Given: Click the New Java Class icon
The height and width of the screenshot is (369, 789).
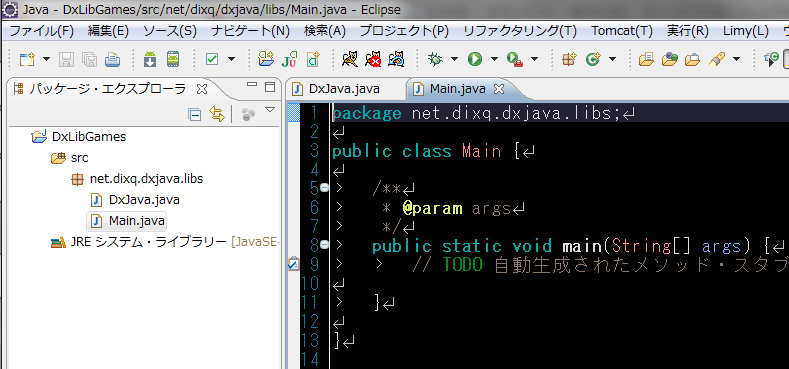Looking at the screenshot, I should (594, 59).
